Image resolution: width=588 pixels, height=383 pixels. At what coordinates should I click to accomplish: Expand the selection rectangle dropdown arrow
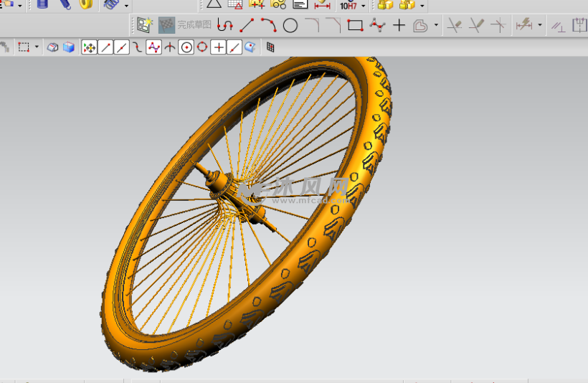pos(37,47)
